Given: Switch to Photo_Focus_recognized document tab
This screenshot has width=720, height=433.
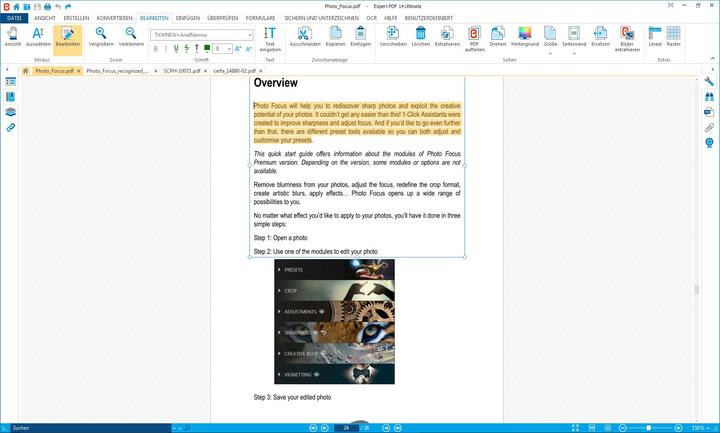Looking at the screenshot, I should (118, 71).
